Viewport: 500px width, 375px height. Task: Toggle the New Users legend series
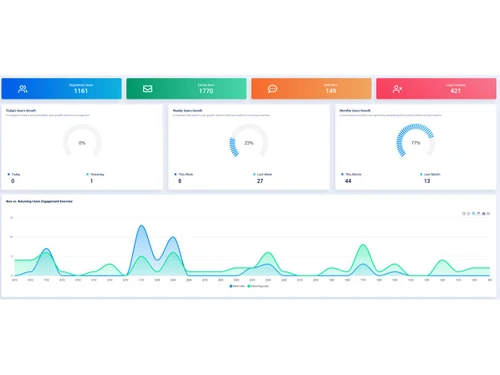pyautogui.click(x=237, y=286)
